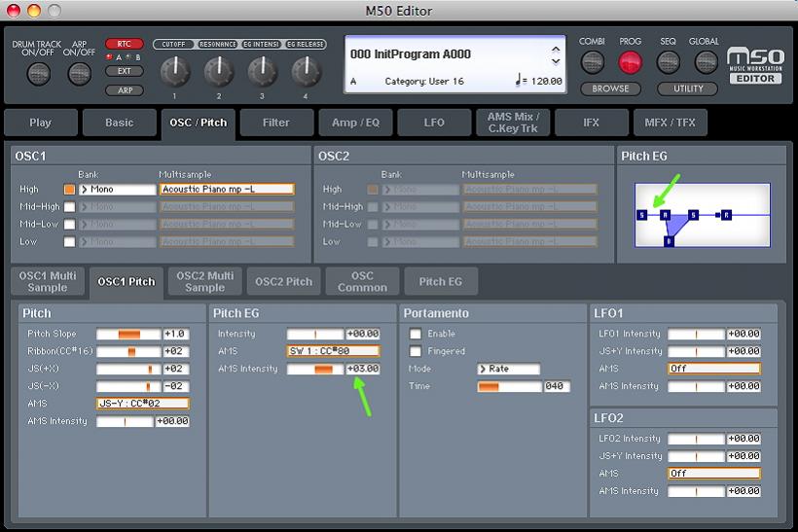The height and width of the screenshot is (532, 798).
Task: Open the Play tab
Action: coord(41,123)
